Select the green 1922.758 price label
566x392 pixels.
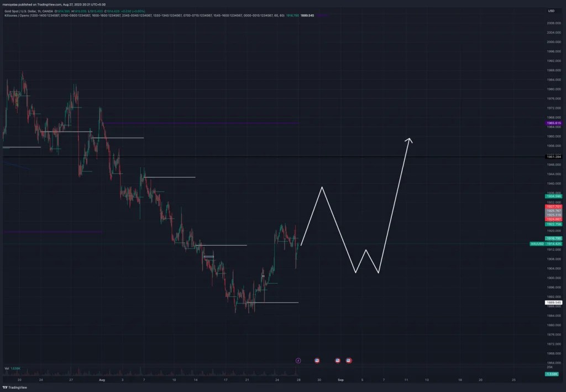(554, 224)
